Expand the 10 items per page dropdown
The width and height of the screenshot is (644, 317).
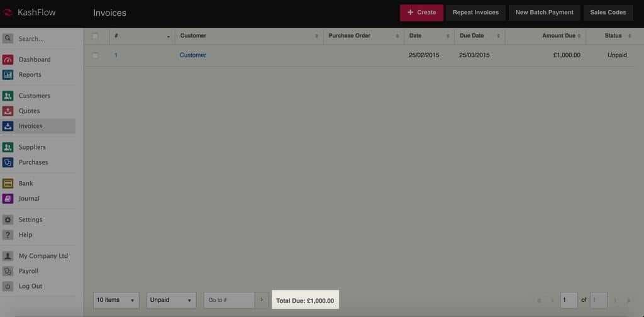coord(116,300)
